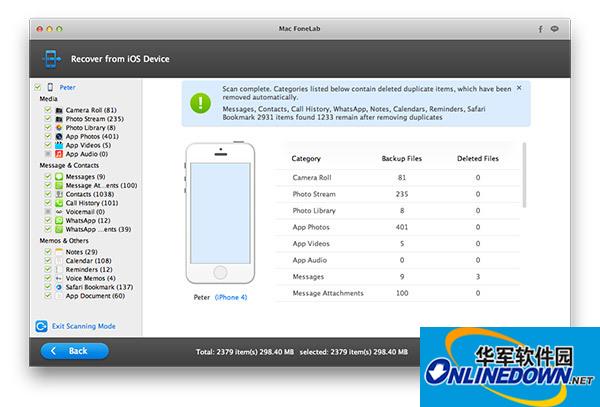Click the Exit Scanning Mode link
This screenshot has height=407, width=600.
84,326
